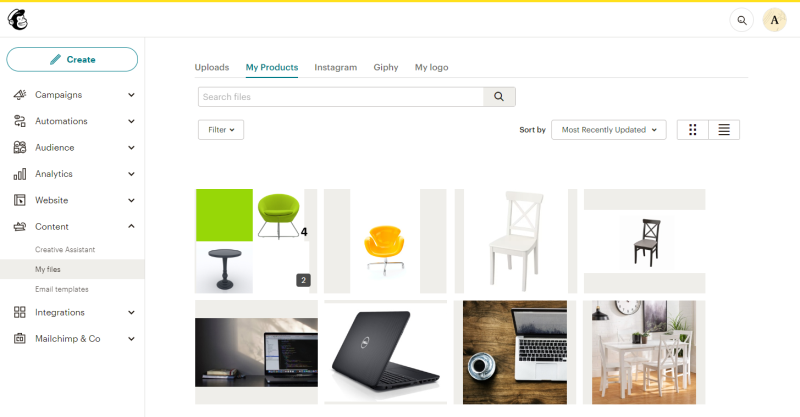Open the Email templates link
Image resolution: width=800 pixels, height=417 pixels.
click(x=62, y=289)
